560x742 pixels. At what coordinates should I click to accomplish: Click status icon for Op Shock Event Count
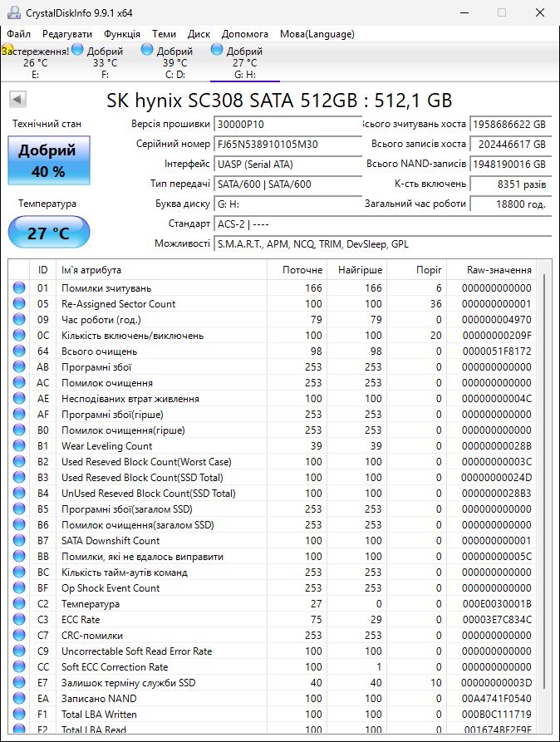click(x=19, y=587)
